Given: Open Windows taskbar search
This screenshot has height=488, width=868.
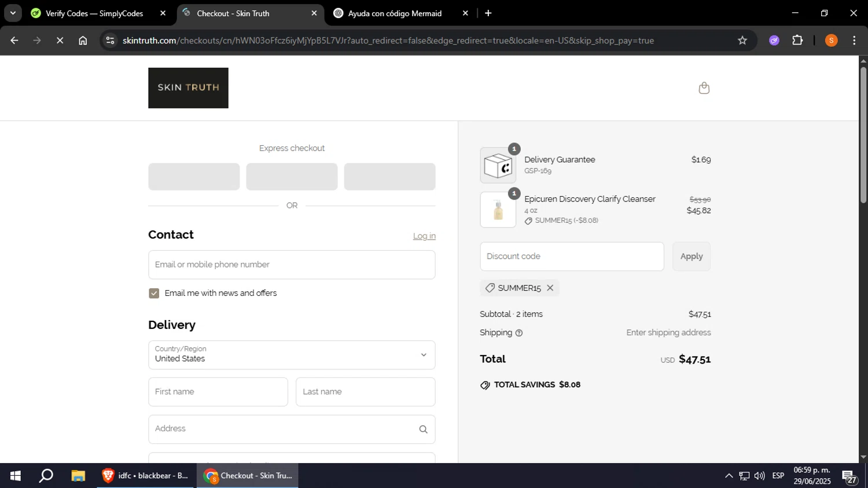Looking at the screenshot, I should 46,476.
